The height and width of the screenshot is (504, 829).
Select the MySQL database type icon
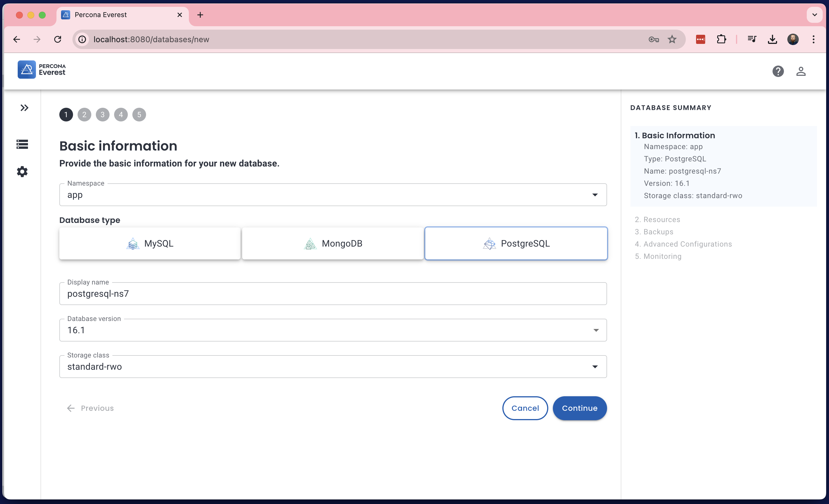(x=133, y=243)
